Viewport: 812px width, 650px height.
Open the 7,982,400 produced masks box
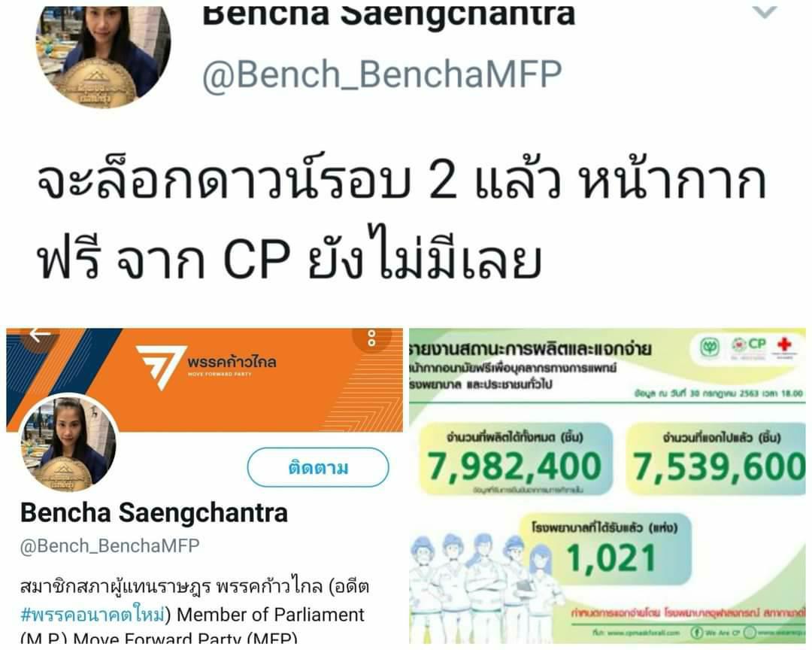pos(514,459)
